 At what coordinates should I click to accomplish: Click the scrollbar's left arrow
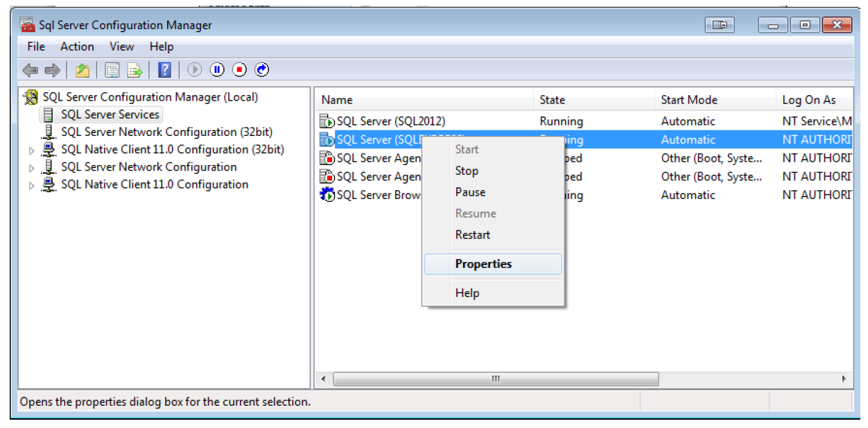pos(322,379)
